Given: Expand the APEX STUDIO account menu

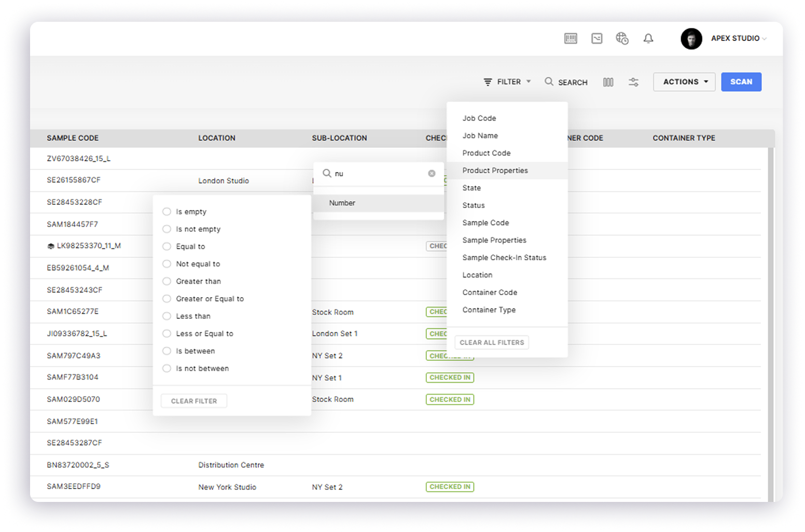Looking at the screenshot, I should point(739,38).
